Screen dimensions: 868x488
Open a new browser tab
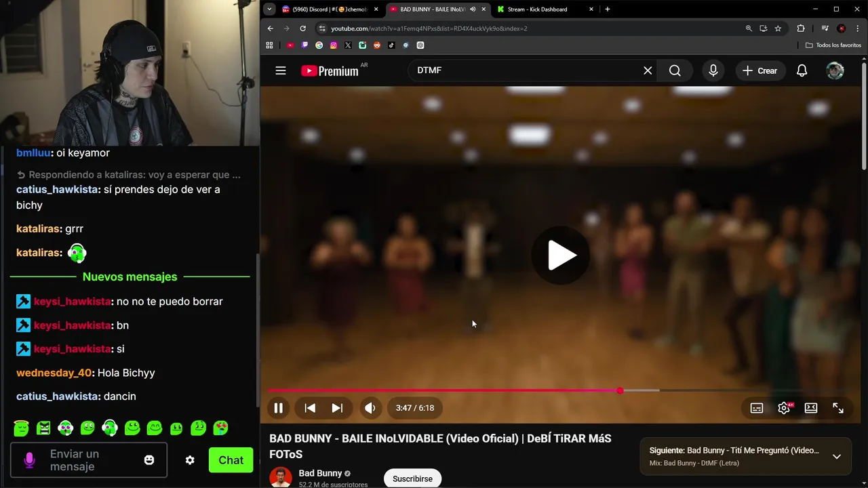(x=607, y=9)
